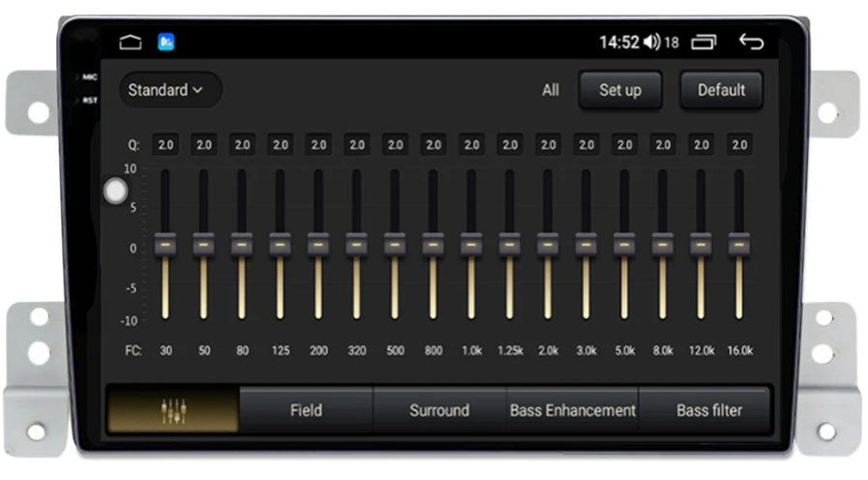This screenshot has width=868, height=480.
Task: Open the recent apps icon
Action: (x=703, y=43)
